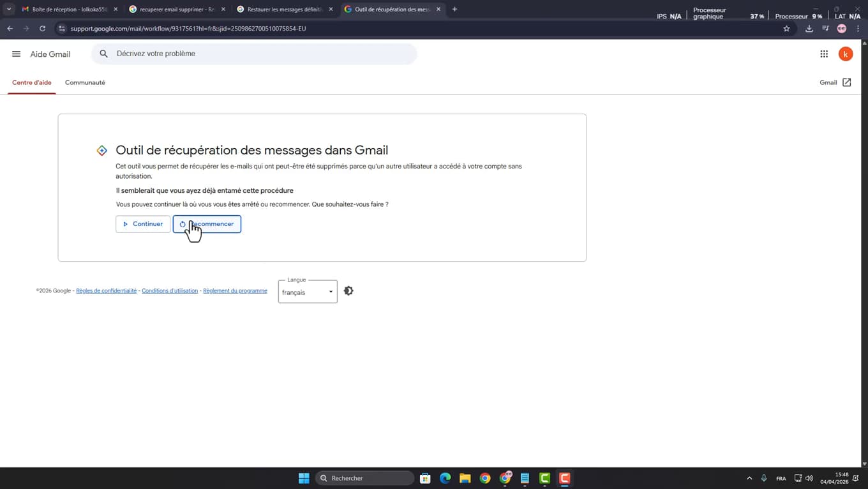The height and width of the screenshot is (489, 868).
Task: Open the Windows Start menu
Action: pos(304,478)
